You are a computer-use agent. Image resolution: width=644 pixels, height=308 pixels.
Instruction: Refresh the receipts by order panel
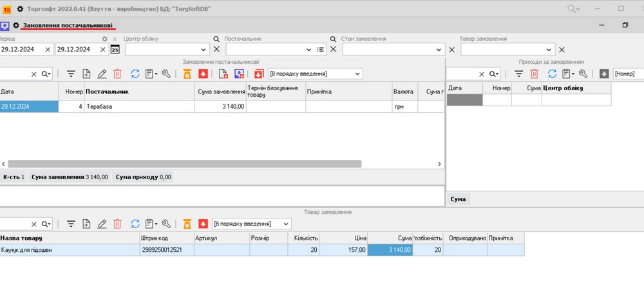click(x=552, y=74)
